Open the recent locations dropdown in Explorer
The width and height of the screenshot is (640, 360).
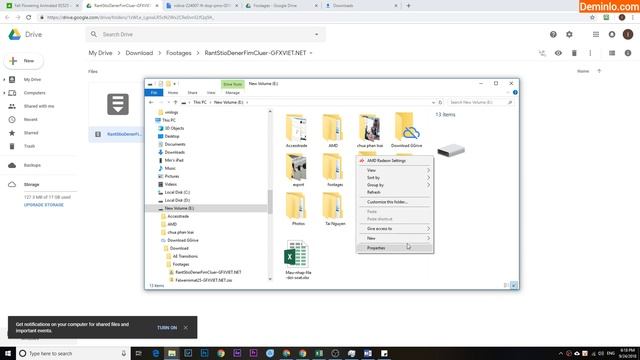[x=169, y=102]
